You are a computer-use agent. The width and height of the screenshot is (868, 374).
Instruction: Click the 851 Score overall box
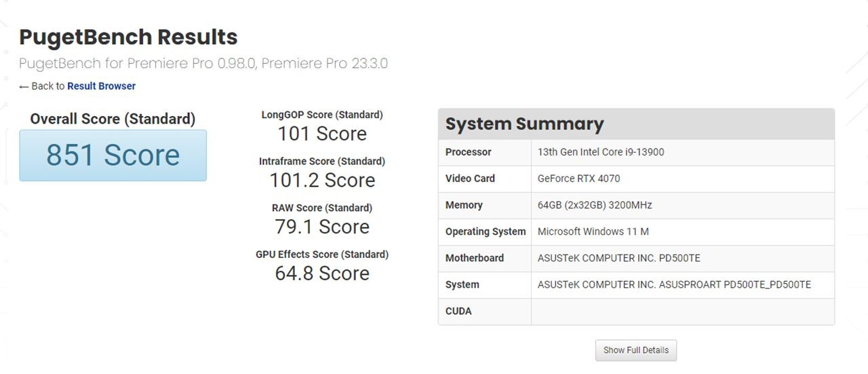tap(113, 155)
